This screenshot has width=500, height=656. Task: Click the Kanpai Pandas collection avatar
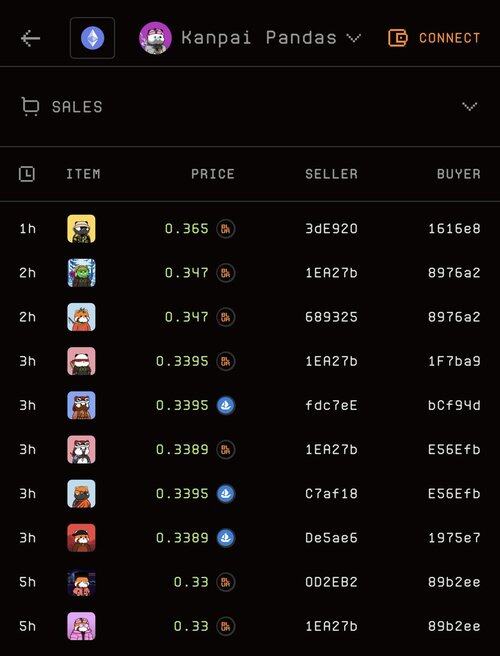pos(155,38)
